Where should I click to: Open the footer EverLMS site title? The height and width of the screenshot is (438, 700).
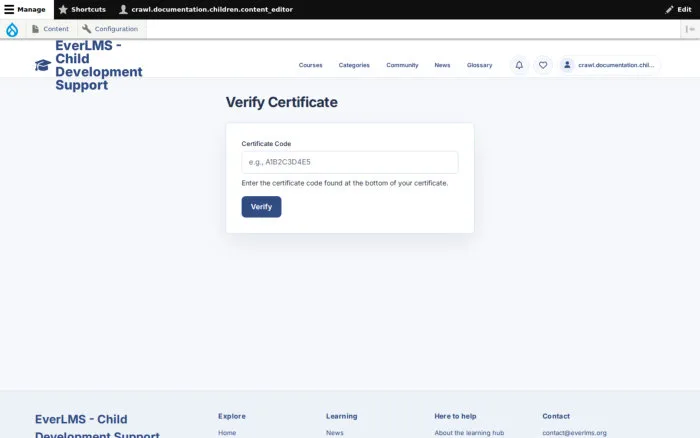pyautogui.click(x=97, y=426)
